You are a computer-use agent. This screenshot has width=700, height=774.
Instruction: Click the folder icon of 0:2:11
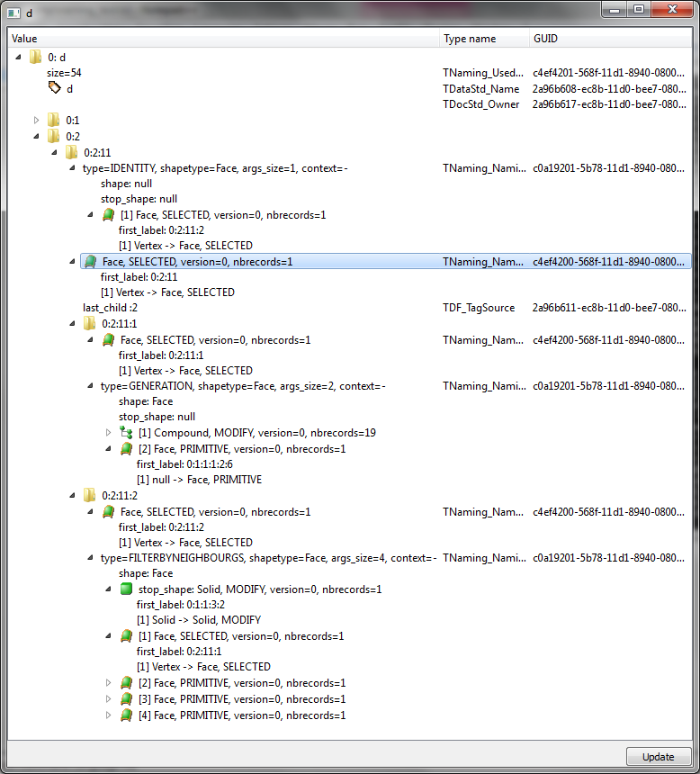click(x=72, y=152)
